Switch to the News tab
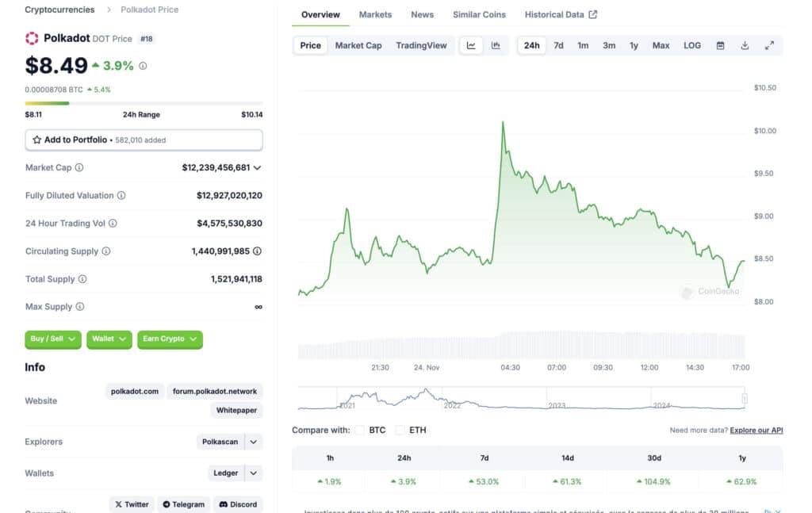The image size is (812, 513). tap(423, 14)
